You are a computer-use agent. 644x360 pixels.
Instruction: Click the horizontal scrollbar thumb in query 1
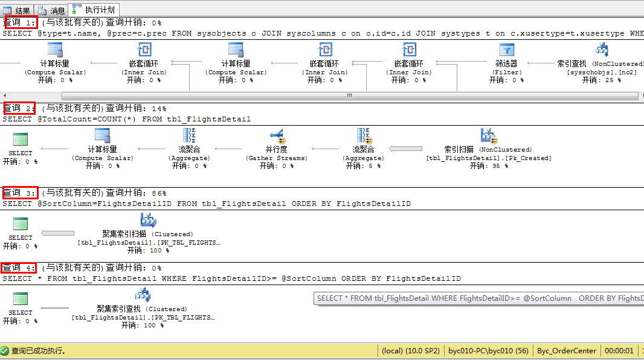point(349,95)
